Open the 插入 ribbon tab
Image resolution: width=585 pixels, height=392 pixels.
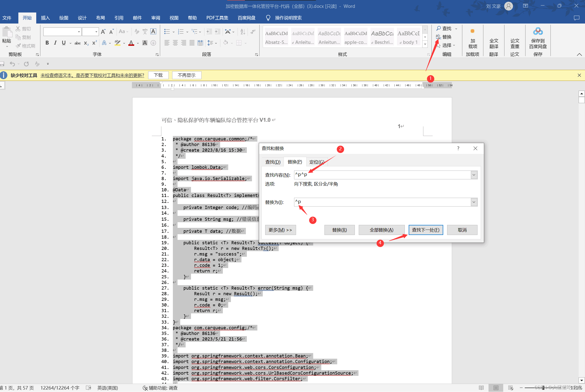pos(45,18)
